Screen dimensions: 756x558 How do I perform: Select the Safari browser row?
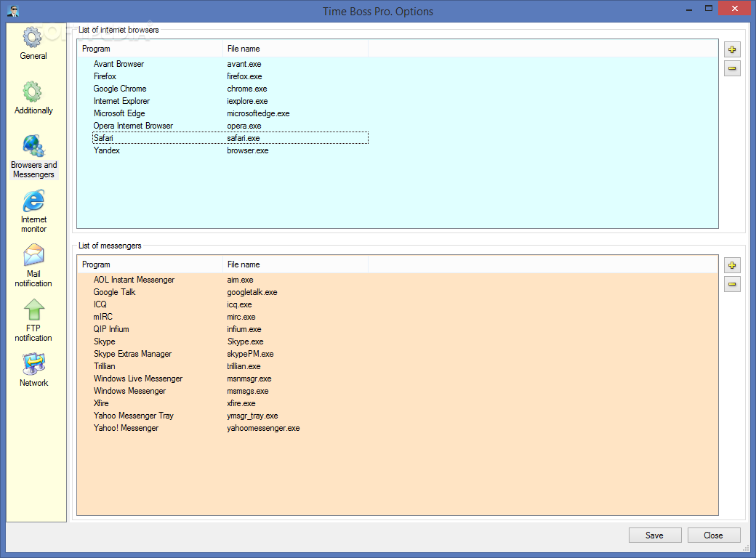point(230,138)
